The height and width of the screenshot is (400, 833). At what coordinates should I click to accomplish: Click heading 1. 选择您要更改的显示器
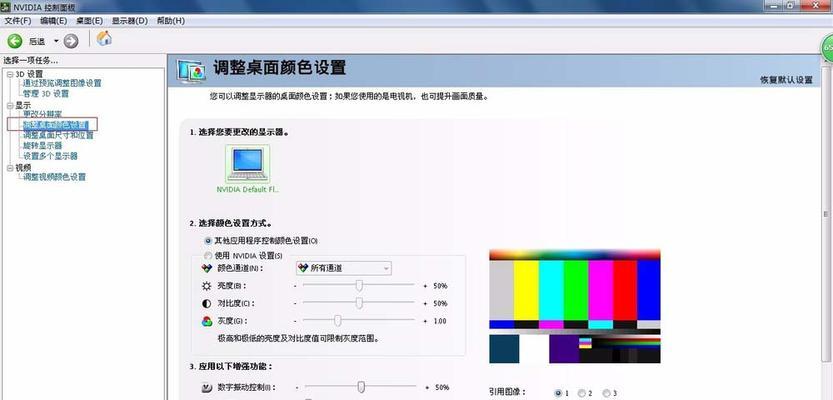[240, 132]
